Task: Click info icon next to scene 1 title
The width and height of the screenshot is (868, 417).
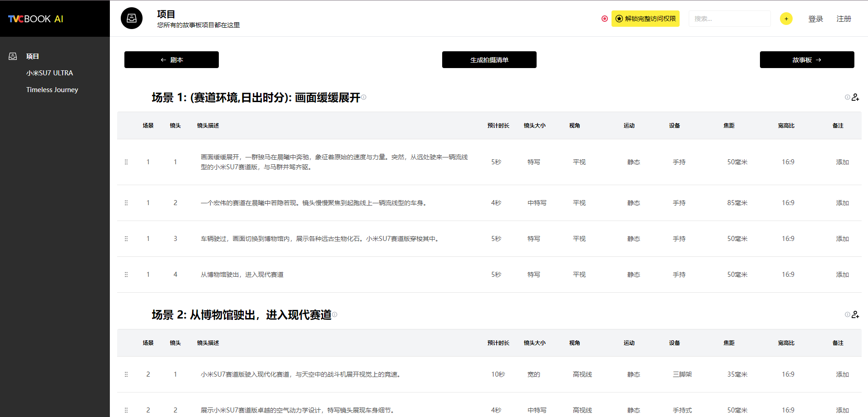Action: click(x=364, y=97)
